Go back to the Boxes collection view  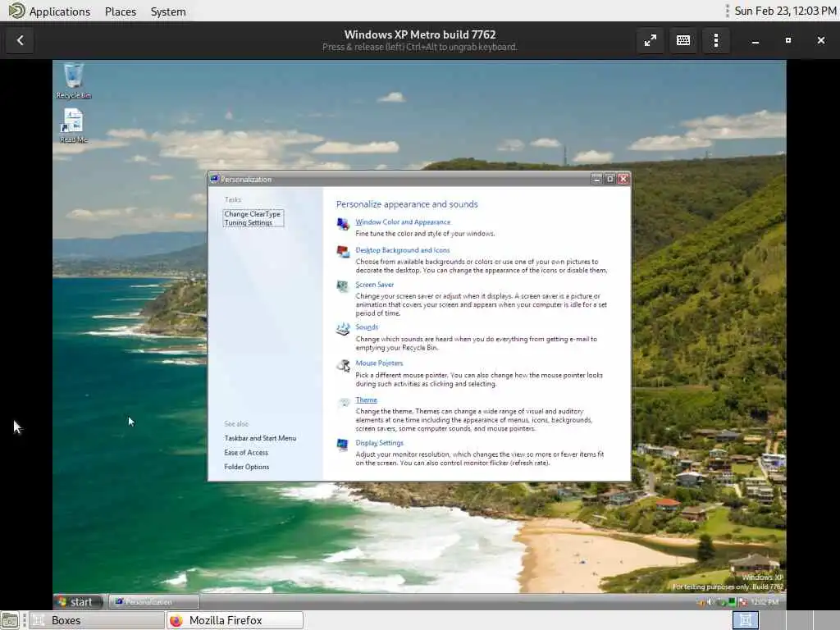(x=20, y=40)
